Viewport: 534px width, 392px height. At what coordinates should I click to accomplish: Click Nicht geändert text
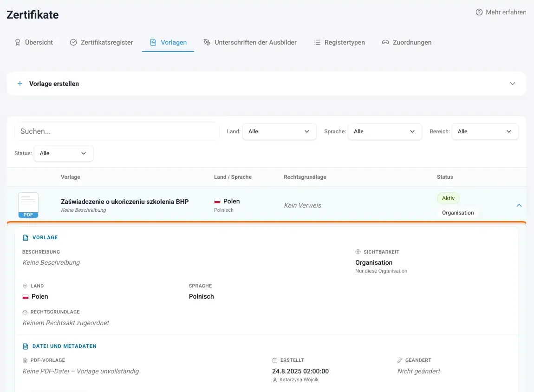(418, 371)
